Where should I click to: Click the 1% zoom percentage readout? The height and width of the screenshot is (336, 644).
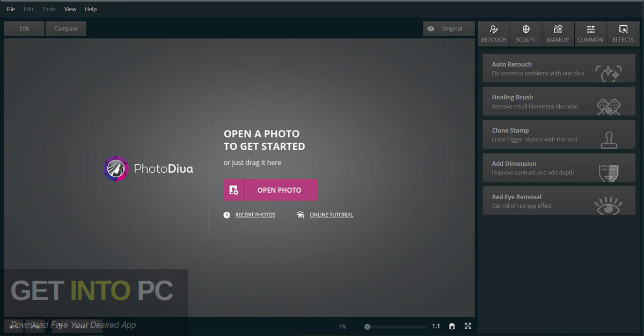tap(342, 326)
